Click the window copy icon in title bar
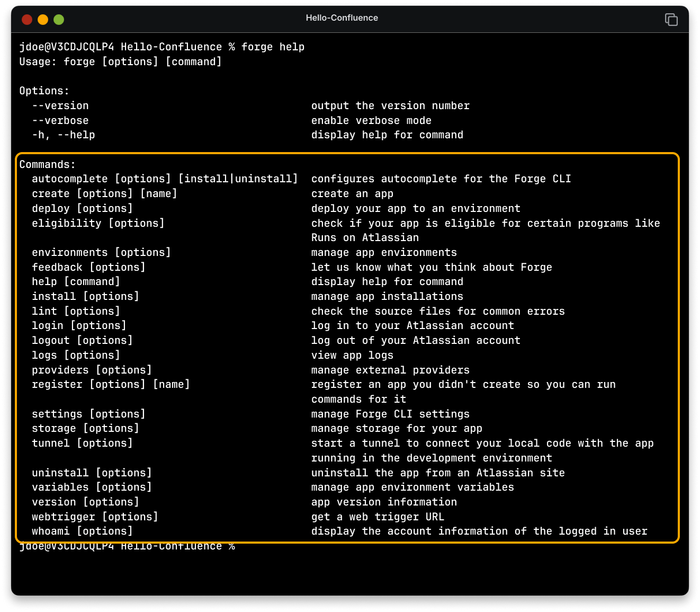 coord(671,20)
